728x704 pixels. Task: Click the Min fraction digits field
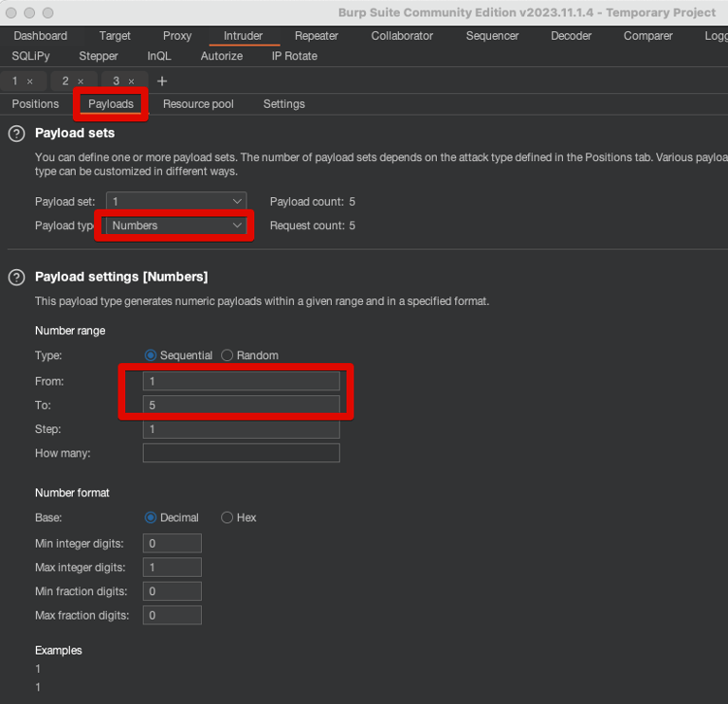click(173, 591)
